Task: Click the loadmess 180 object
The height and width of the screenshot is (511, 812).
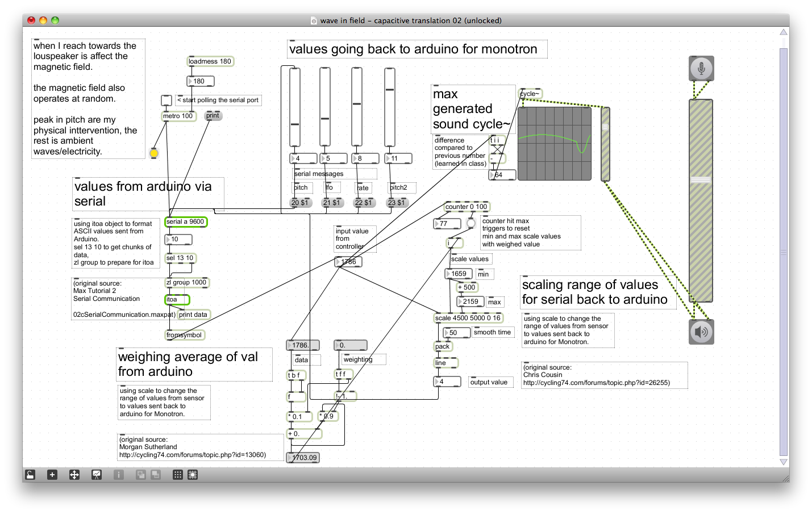Action: coord(210,61)
